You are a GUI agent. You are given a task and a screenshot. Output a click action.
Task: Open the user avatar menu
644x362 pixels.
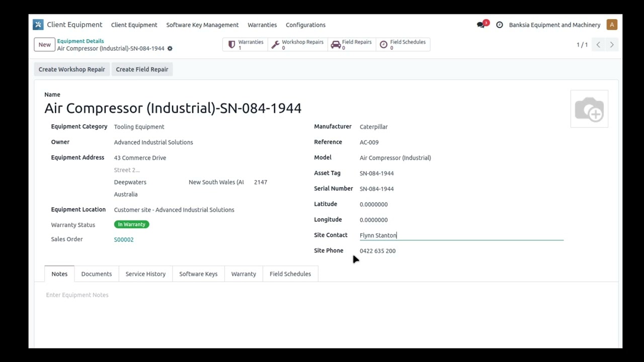click(x=612, y=25)
